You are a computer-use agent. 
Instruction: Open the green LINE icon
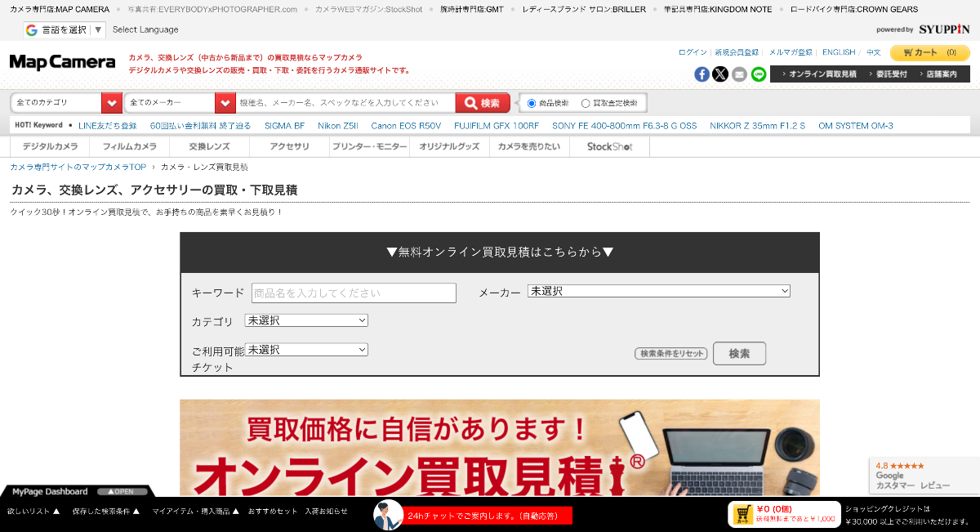pos(758,74)
